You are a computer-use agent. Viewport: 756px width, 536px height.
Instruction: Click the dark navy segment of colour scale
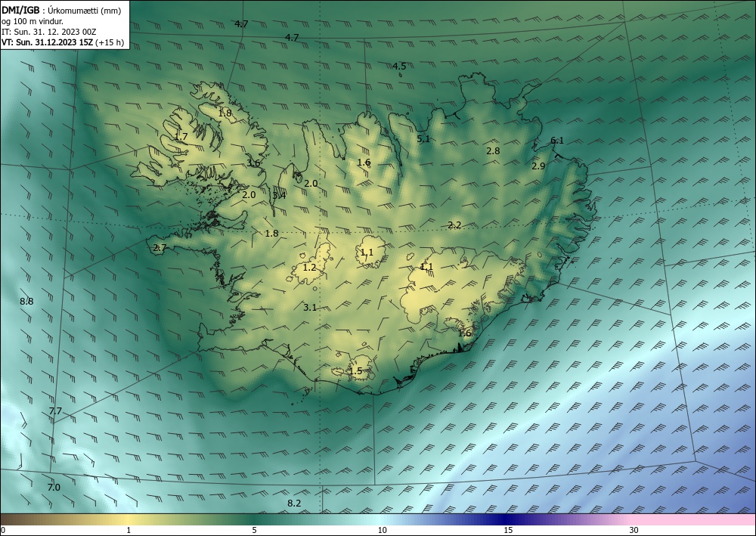pyautogui.click(x=503, y=519)
